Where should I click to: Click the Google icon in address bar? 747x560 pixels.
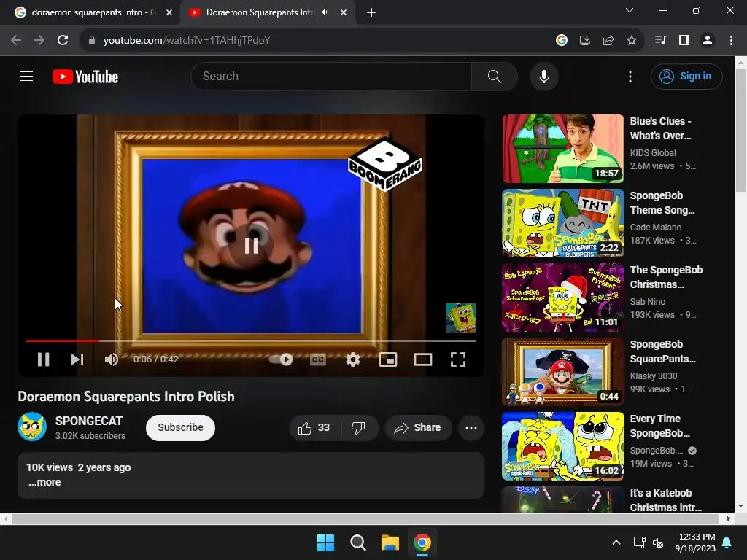pos(561,41)
